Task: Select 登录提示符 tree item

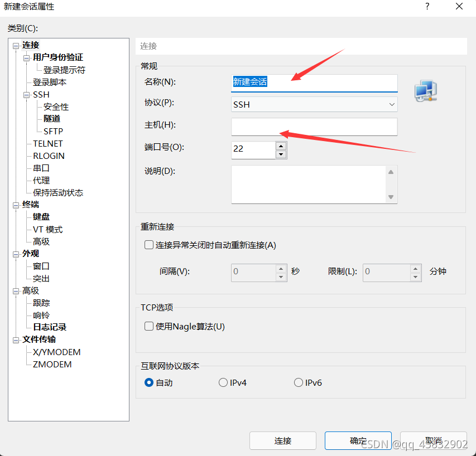Action: 64,70
